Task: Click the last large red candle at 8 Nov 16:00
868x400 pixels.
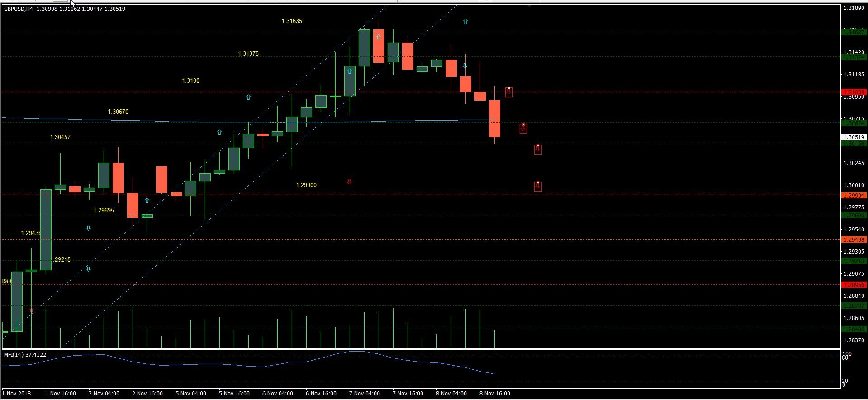Action: coord(494,118)
